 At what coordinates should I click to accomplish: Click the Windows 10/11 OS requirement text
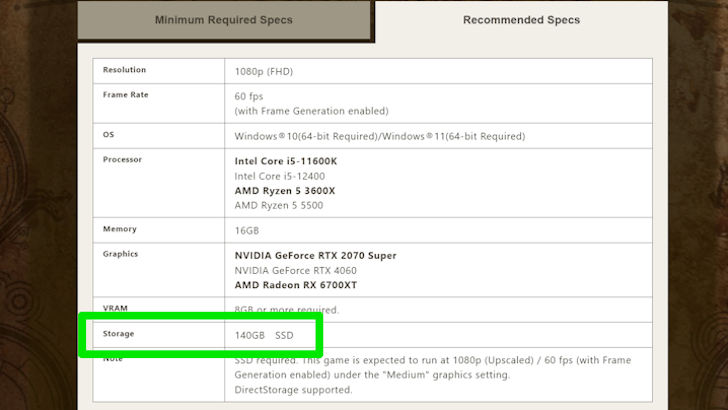pyautogui.click(x=379, y=136)
